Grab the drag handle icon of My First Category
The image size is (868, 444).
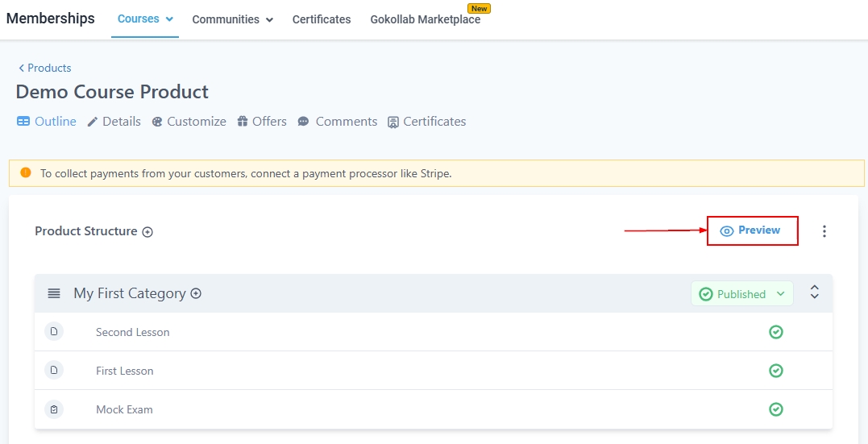click(54, 294)
